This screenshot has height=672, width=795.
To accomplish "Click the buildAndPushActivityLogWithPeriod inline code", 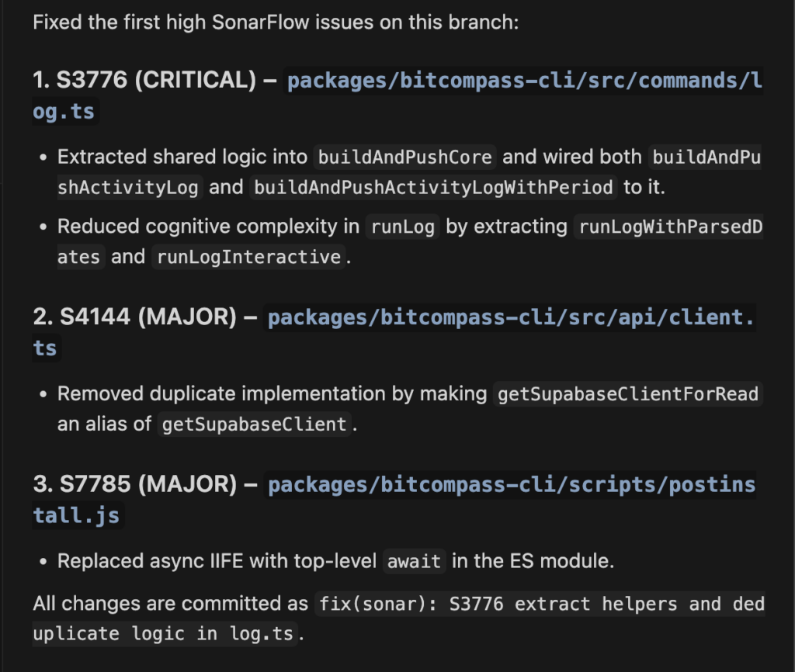I will 435,188.
